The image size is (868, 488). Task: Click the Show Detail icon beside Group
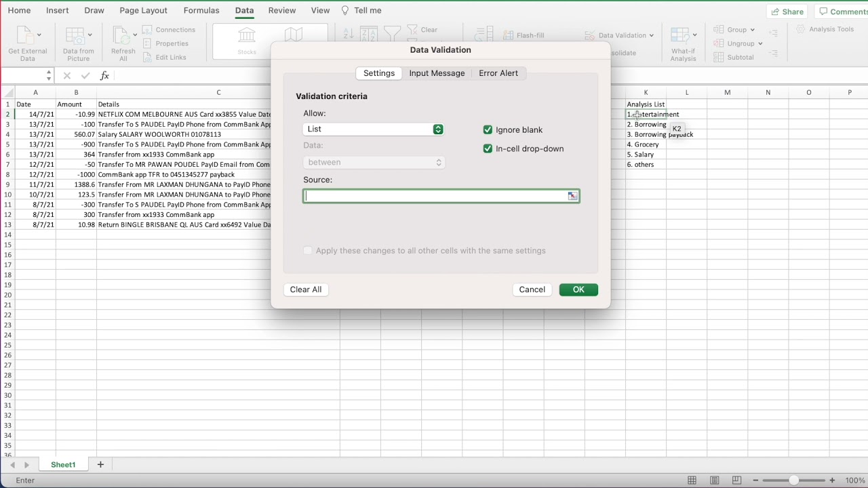click(x=774, y=33)
